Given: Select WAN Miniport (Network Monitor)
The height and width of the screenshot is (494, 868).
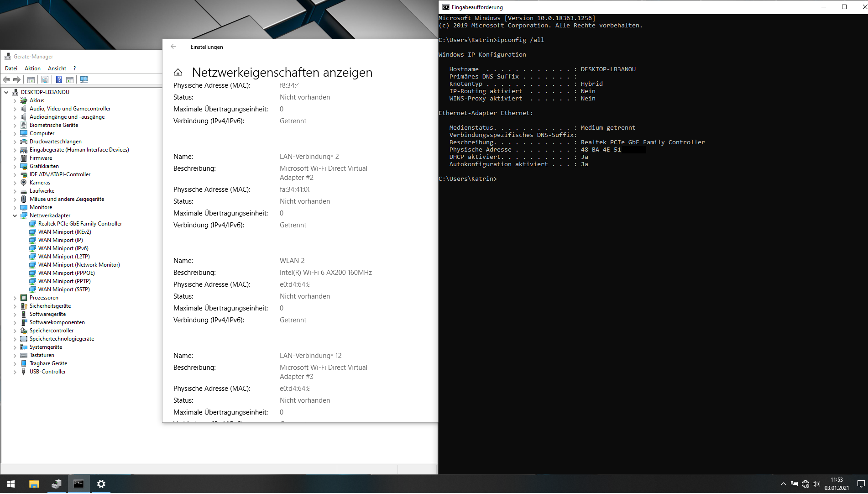Looking at the screenshot, I should click(79, 265).
